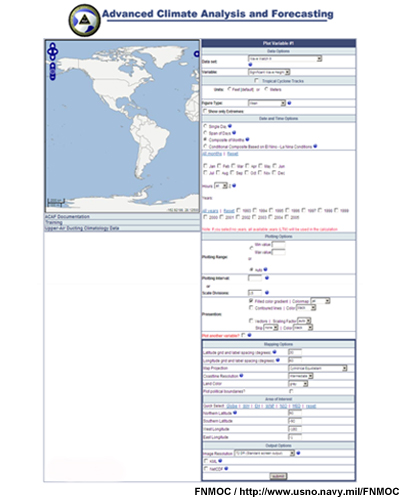Open the Coastline Resolution dropdown

pyautogui.click(x=301, y=376)
